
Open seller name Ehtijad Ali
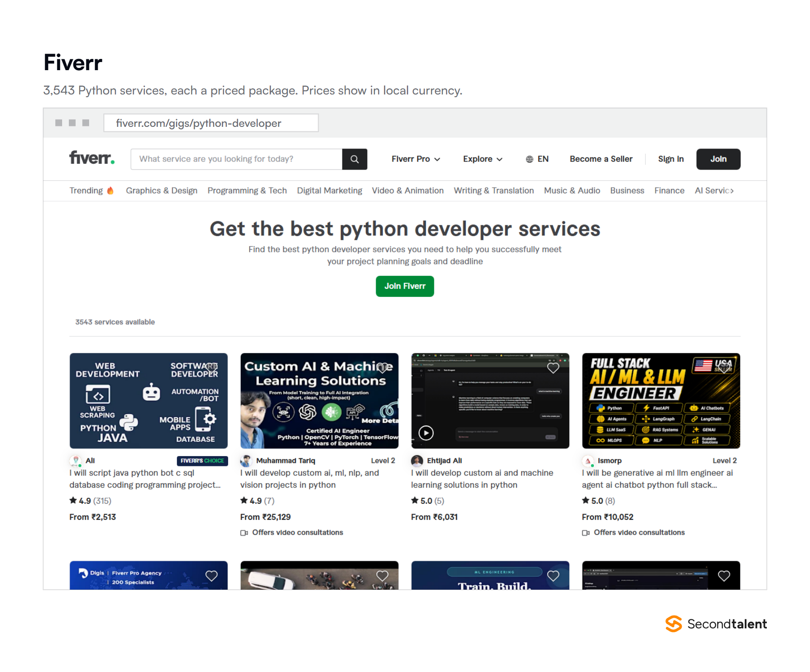pos(445,461)
